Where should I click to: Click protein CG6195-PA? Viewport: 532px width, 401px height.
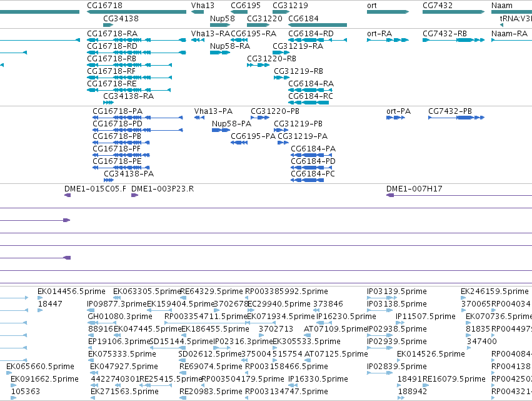tap(253, 136)
